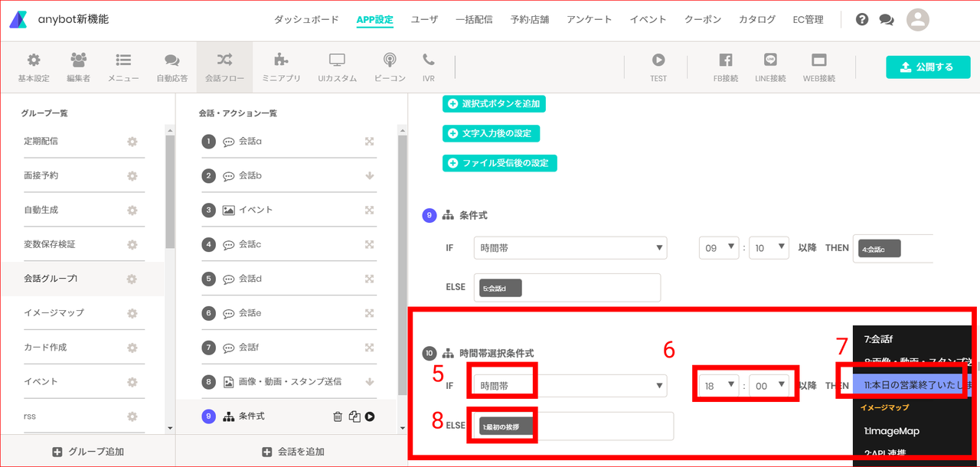Open the ビーコン beacon icon

(390, 60)
